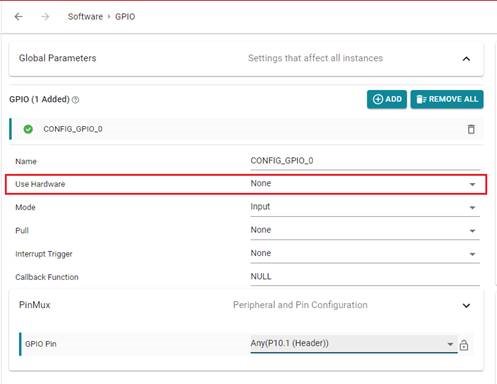Delete CONFIG_GPIO_0 with the trash icon

click(x=471, y=129)
